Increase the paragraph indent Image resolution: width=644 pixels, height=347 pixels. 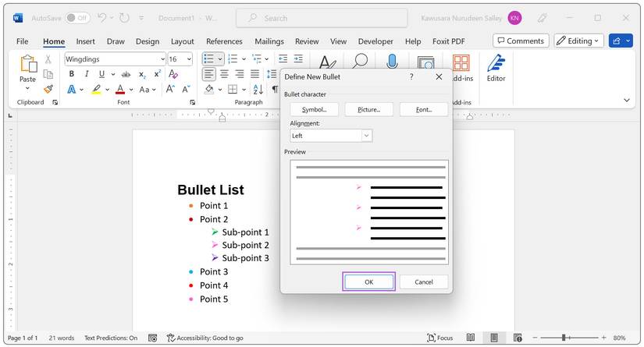(x=298, y=59)
